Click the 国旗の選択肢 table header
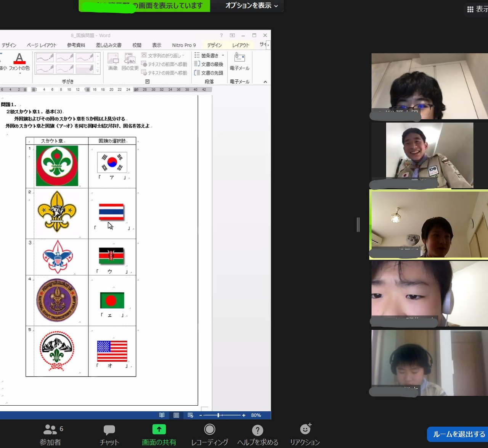 pos(112,141)
